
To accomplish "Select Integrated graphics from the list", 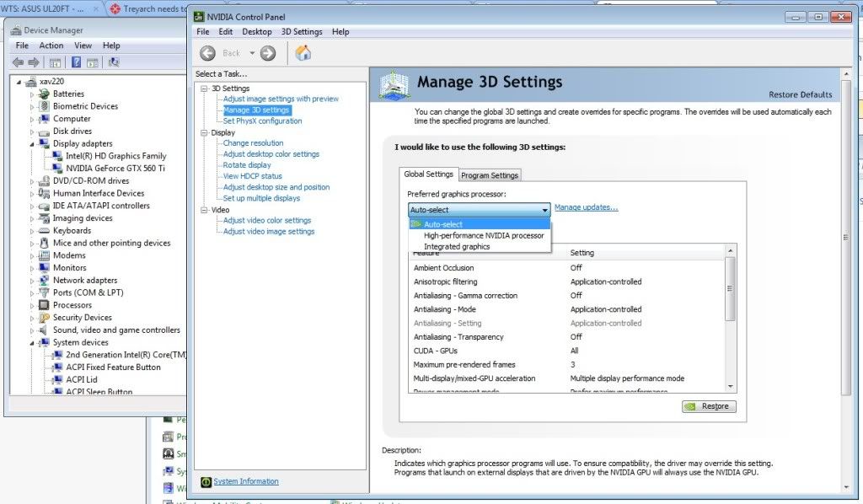I will (456, 247).
